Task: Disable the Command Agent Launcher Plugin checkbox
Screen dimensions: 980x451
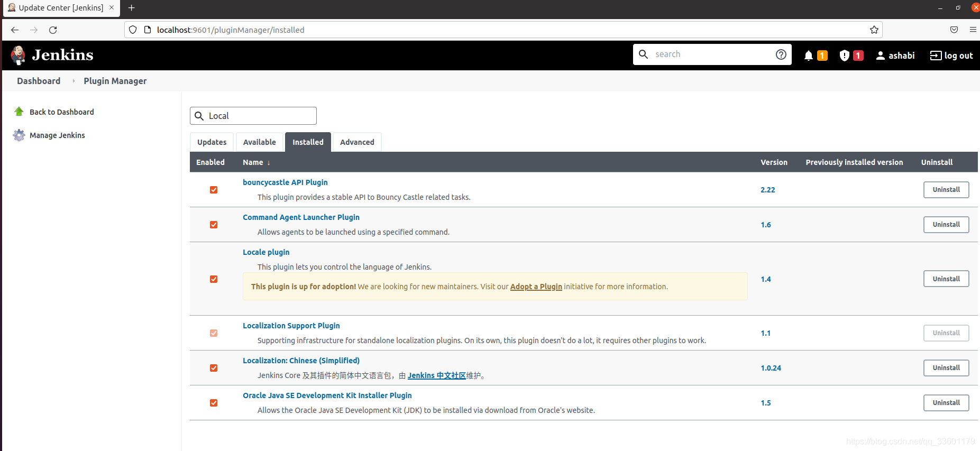Action: (x=214, y=225)
